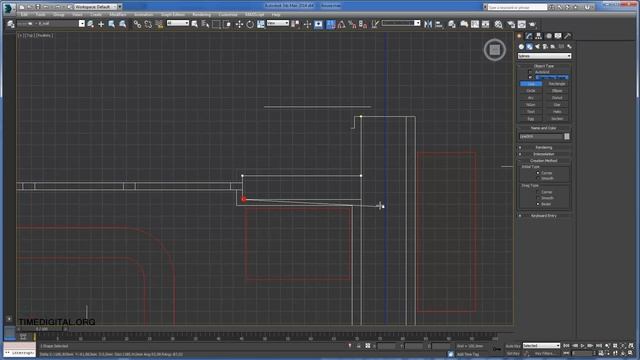Activate the Select and Rotate tool

tap(250, 24)
